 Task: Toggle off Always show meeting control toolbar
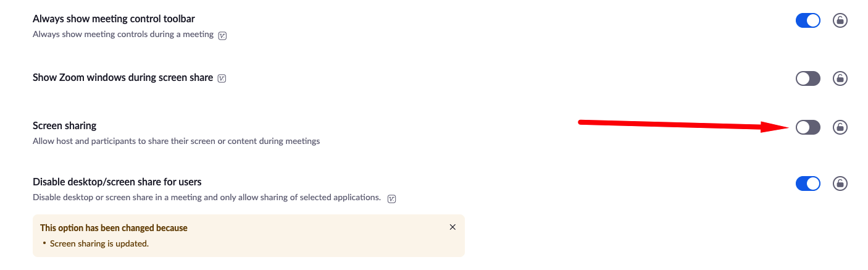point(807,20)
